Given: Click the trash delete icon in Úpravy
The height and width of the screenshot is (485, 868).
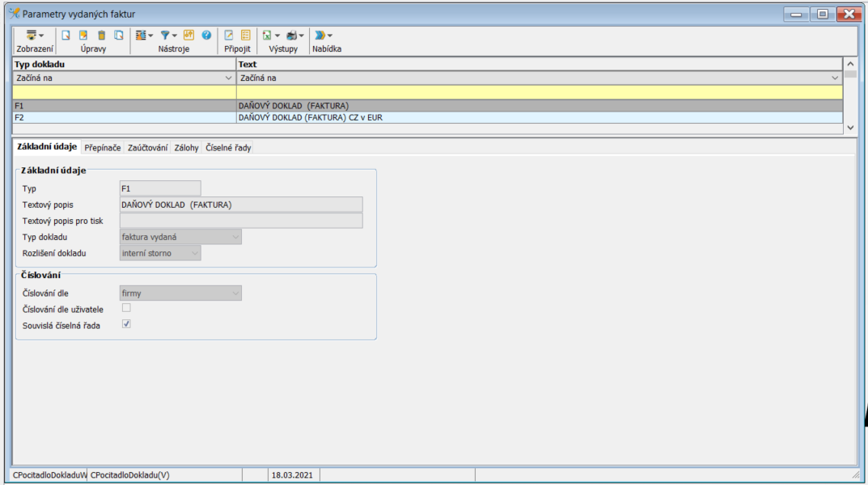Looking at the screenshot, I should click(101, 36).
